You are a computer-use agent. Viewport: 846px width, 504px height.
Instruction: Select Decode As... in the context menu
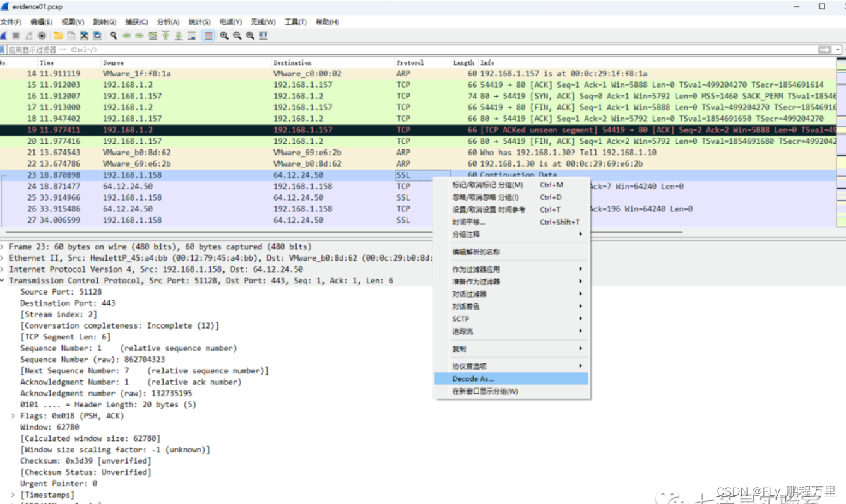tap(511, 379)
